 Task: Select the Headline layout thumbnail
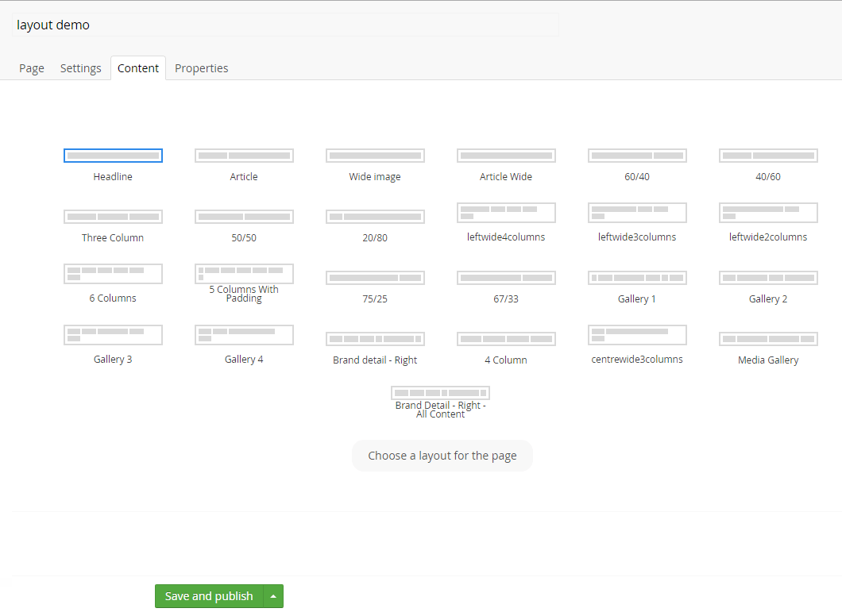pyautogui.click(x=113, y=156)
